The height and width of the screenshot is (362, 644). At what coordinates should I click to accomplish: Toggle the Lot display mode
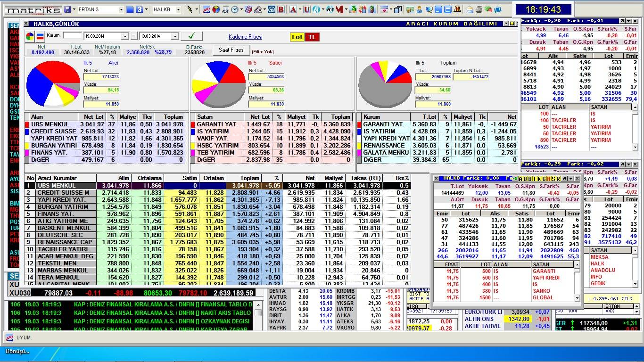297,37
